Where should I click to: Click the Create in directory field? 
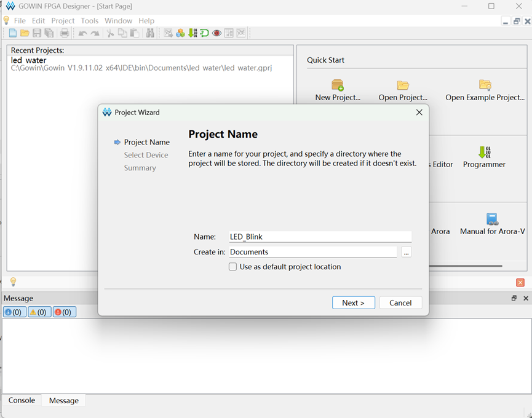pyautogui.click(x=313, y=252)
